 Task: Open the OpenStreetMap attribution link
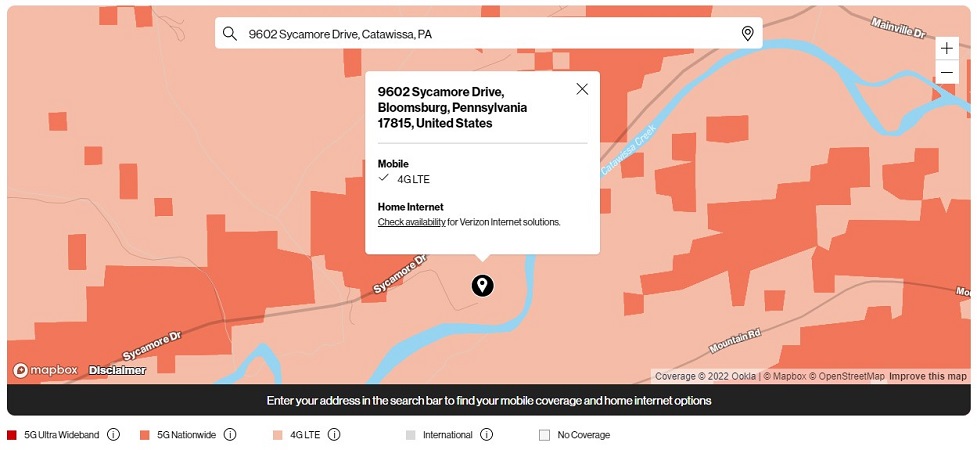point(847,376)
